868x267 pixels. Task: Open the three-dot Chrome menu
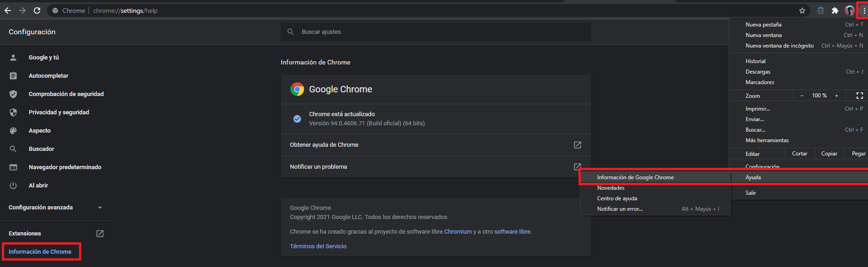864,11
